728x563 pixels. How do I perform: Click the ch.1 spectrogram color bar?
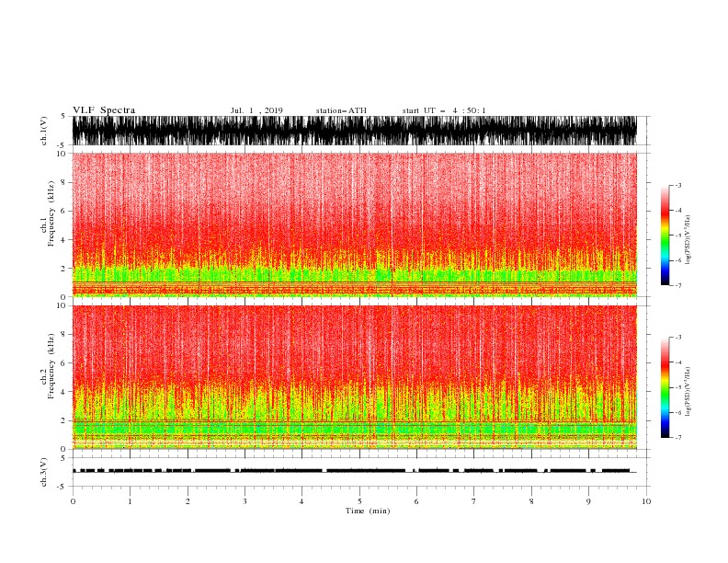[665, 236]
